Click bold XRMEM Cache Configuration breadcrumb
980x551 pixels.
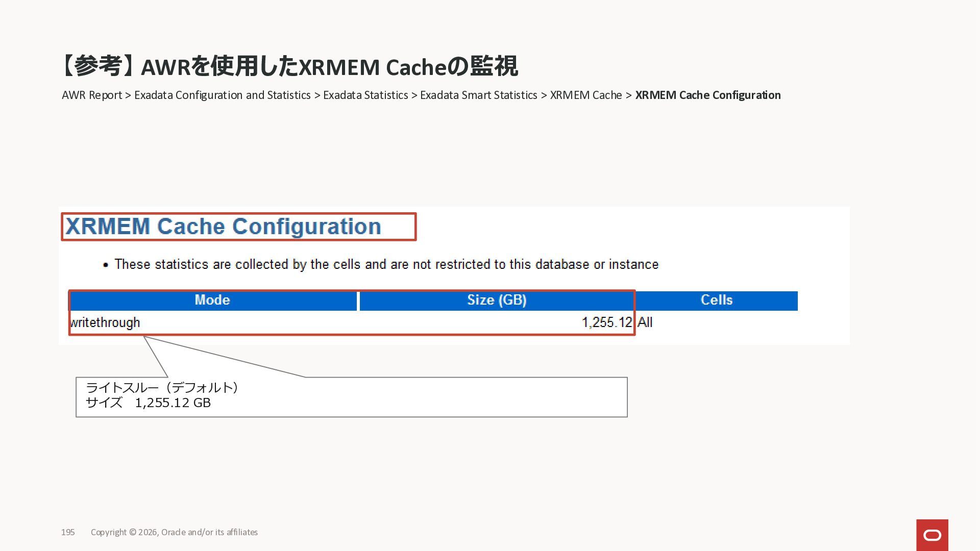point(707,95)
